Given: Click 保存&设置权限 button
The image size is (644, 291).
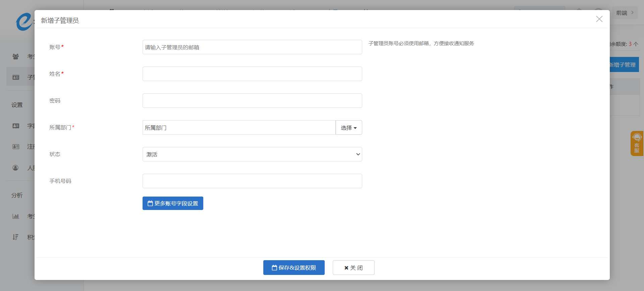Looking at the screenshot, I should tap(293, 268).
